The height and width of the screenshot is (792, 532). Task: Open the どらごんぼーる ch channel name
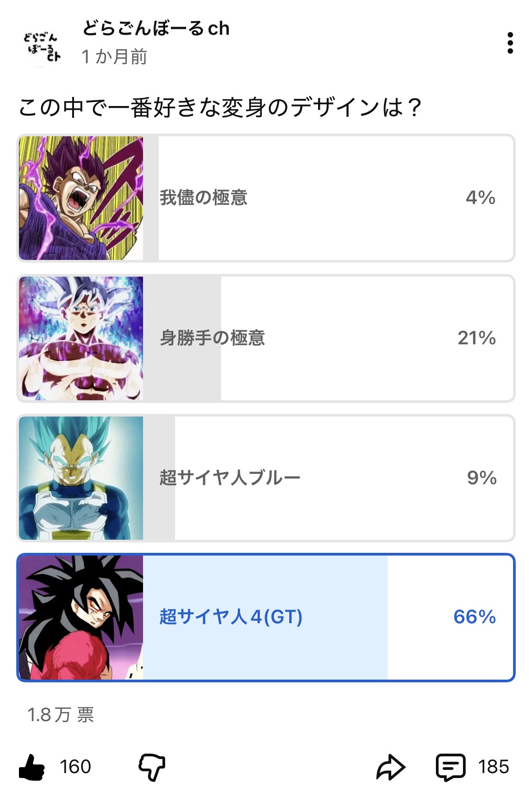[156, 28]
